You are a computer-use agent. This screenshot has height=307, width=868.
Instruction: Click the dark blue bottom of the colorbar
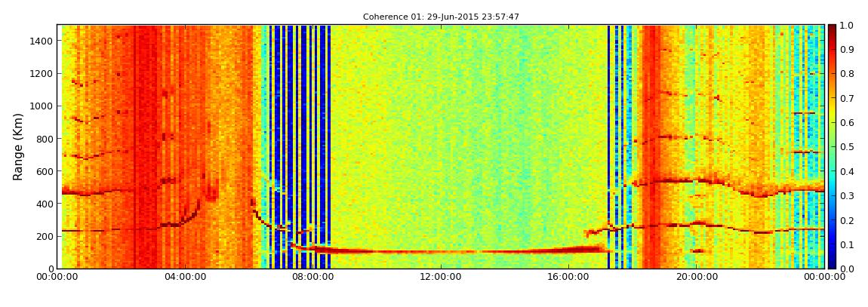point(832,262)
